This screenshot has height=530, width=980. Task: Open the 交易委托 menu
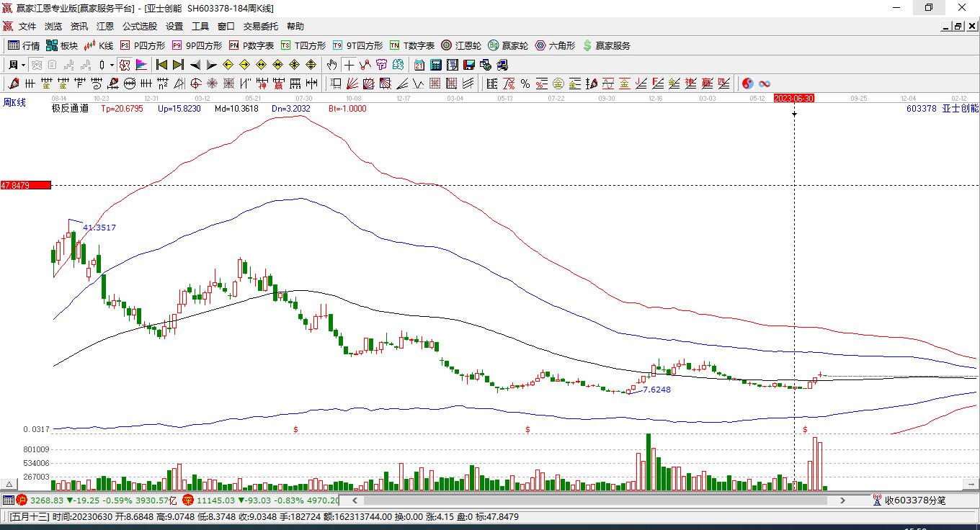point(261,27)
